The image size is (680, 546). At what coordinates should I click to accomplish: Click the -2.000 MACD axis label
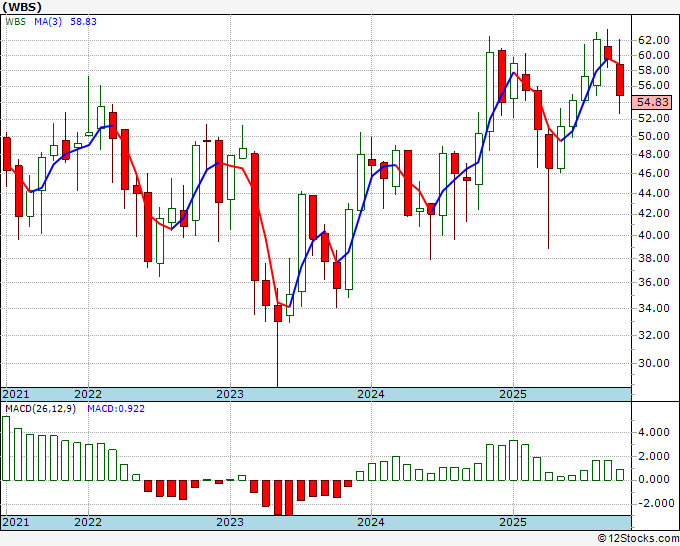(654, 503)
